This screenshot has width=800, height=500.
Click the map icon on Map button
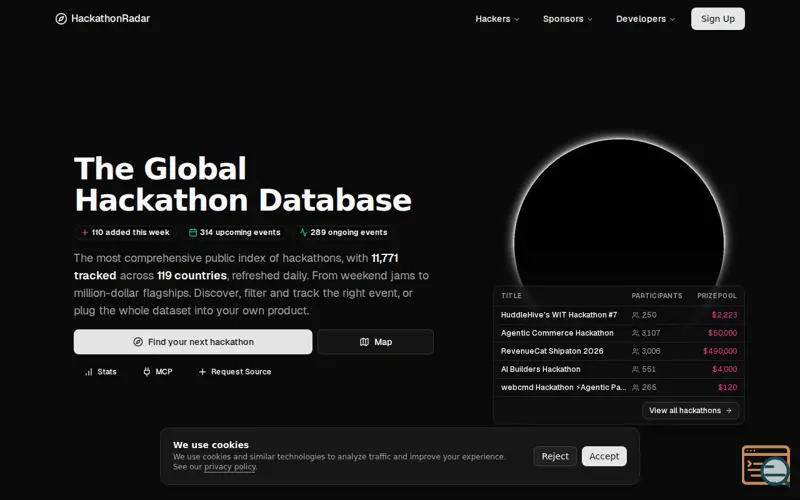(364, 342)
